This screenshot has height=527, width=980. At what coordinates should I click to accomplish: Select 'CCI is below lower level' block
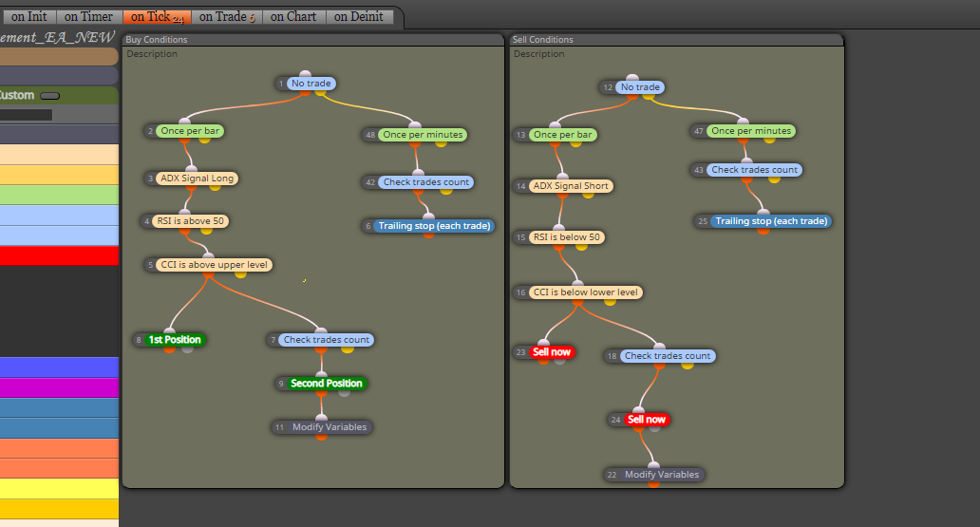pyautogui.click(x=585, y=292)
